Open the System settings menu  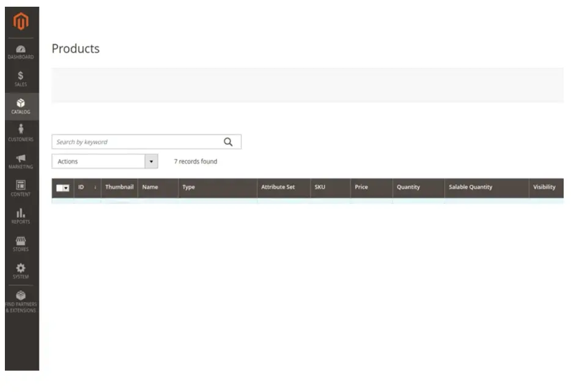click(21, 271)
